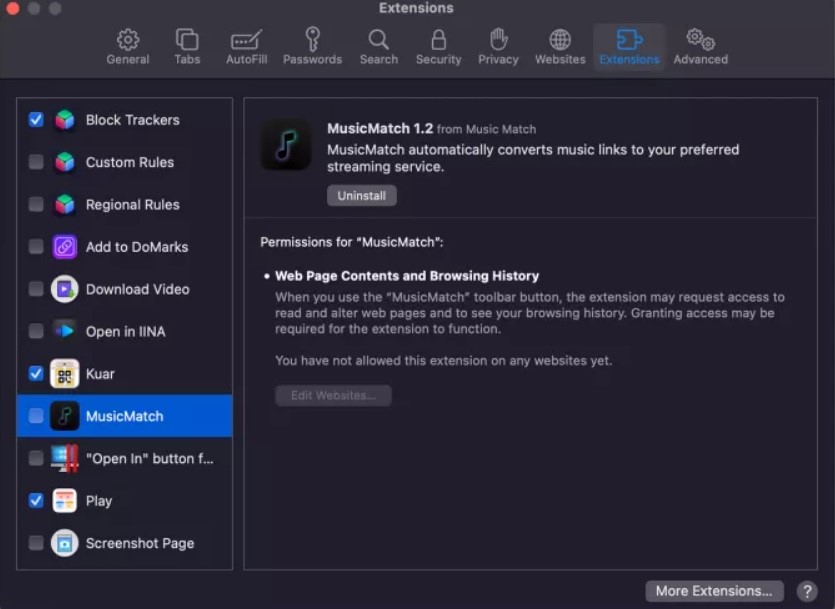The width and height of the screenshot is (835, 609).
Task: Enable the MusicMatch checkbox
Action: [x=36, y=416]
